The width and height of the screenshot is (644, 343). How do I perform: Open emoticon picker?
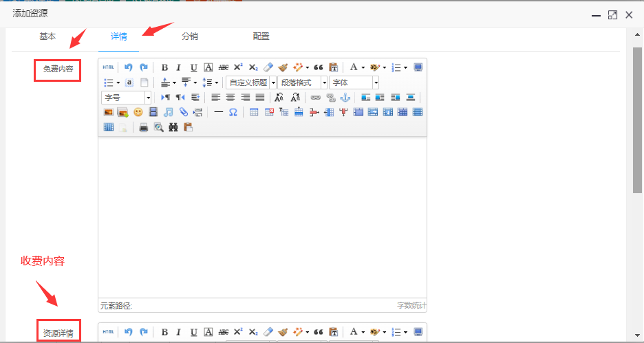point(138,113)
